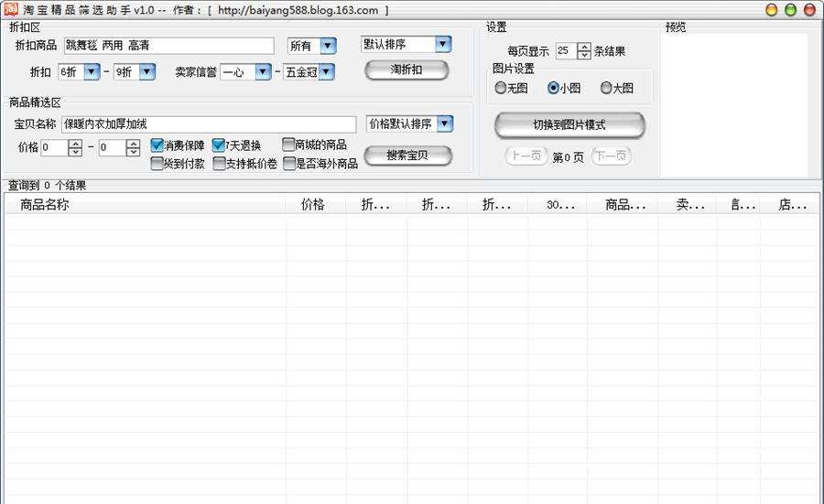
Task: Enable the 是否海外商品 checkbox
Action: [289, 164]
